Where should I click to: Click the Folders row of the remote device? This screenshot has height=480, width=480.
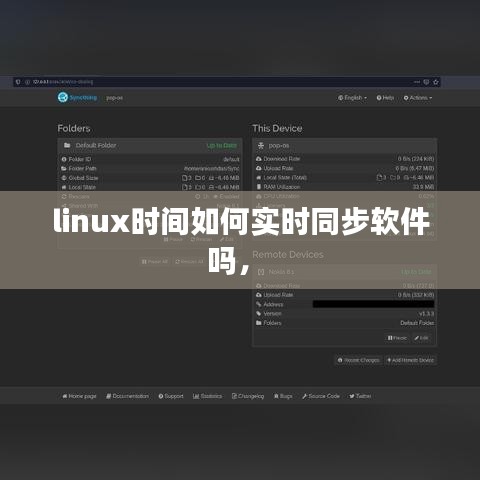click(x=345, y=323)
